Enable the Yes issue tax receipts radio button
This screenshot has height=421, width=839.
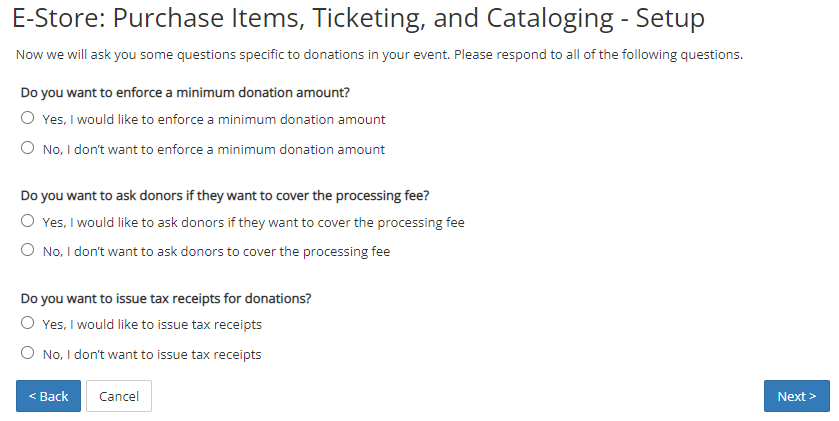pos(28,323)
